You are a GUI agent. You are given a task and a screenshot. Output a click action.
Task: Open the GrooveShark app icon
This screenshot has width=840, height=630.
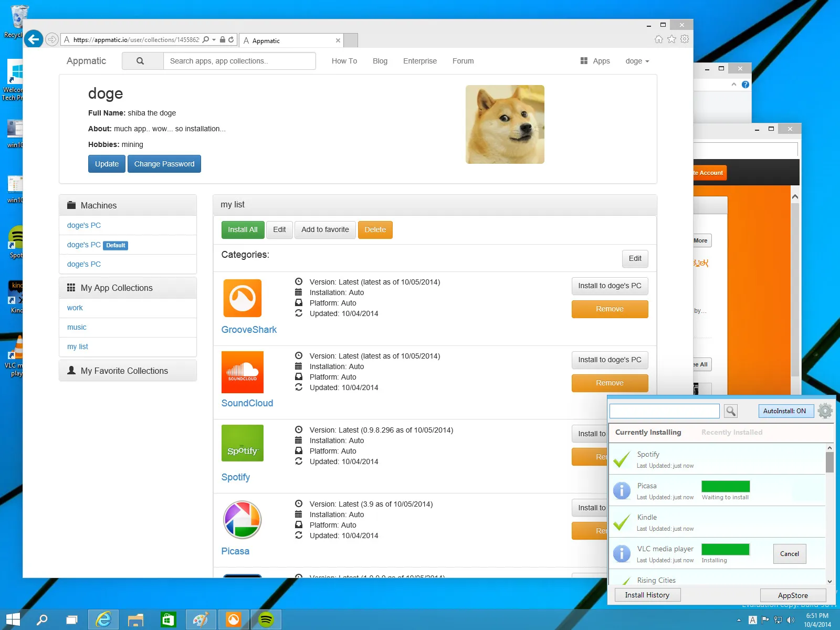pos(242,298)
